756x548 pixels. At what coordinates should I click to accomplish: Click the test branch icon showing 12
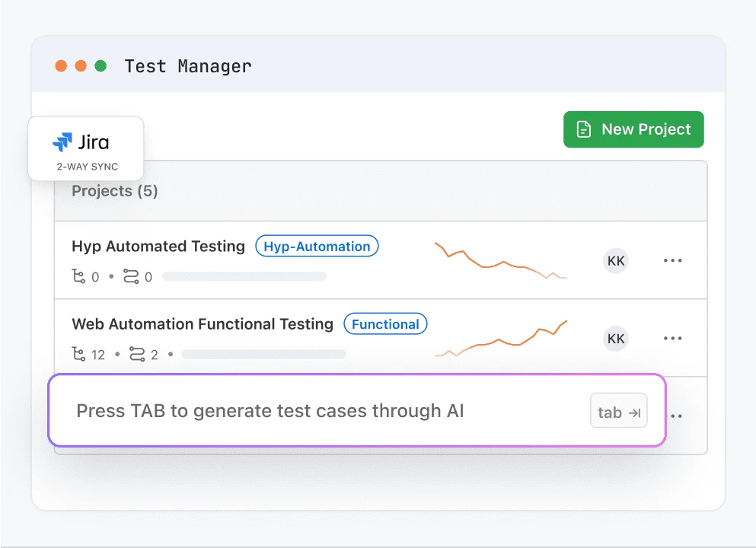(78, 354)
